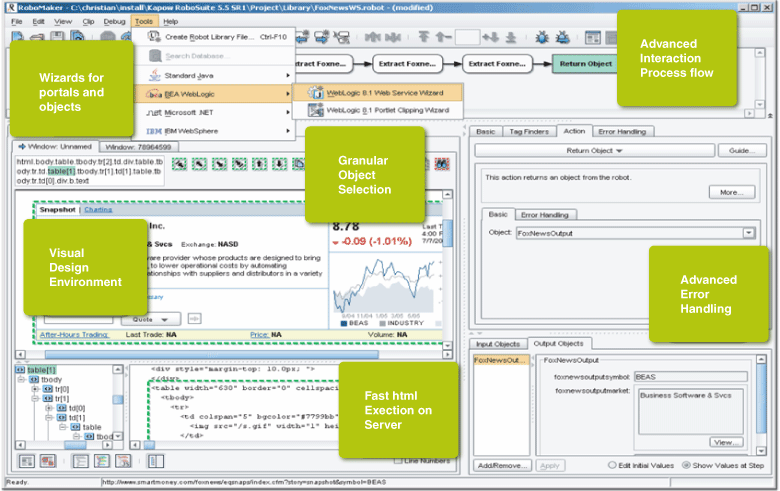Collapse the td[1] node in DOM tree
Viewport: 780px width, 491px height.
point(49,417)
